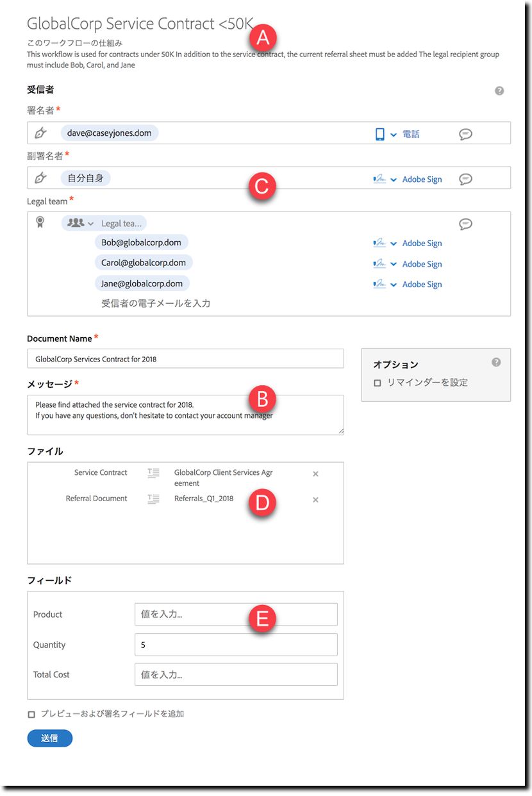Click help icon in オプション panel

[x=496, y=362]
